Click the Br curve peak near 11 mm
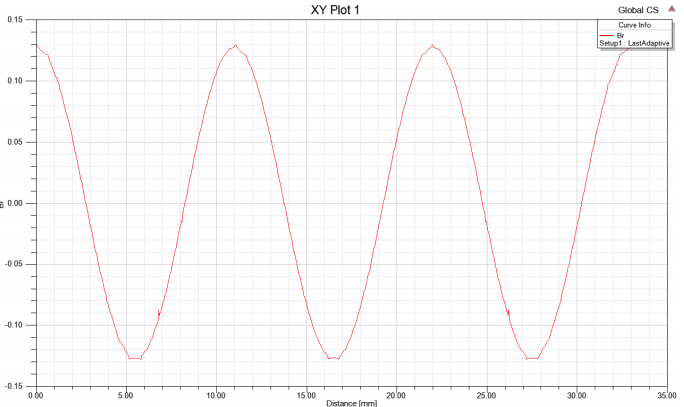 235,45
